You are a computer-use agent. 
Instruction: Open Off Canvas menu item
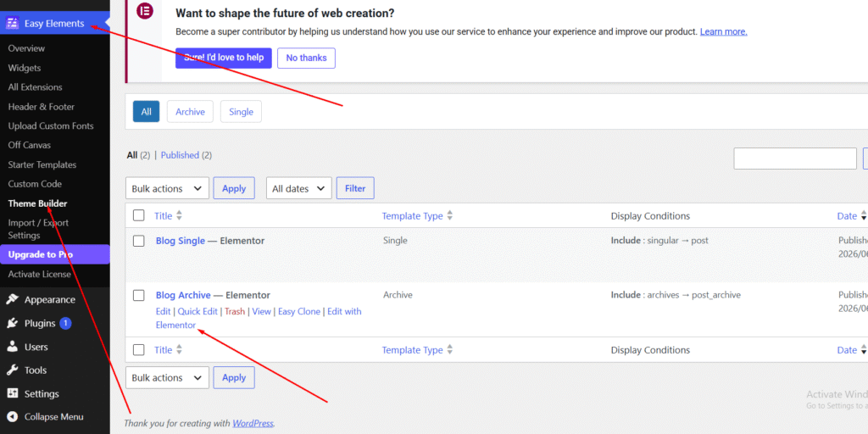click(x=30, y=146)
